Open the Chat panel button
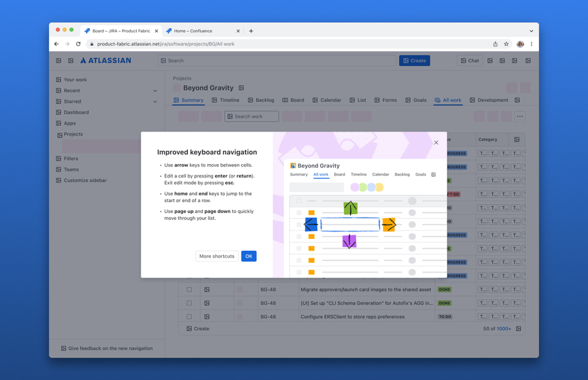 point(470,61)
